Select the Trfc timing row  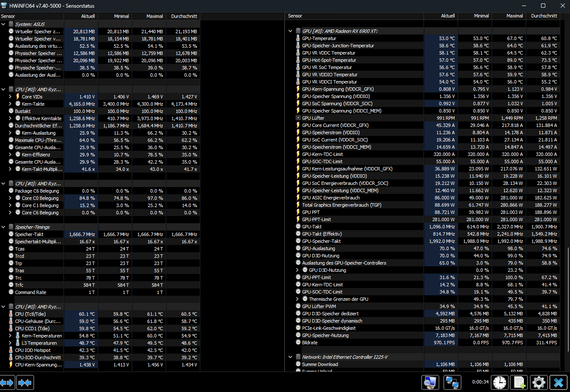coord(100,285)
